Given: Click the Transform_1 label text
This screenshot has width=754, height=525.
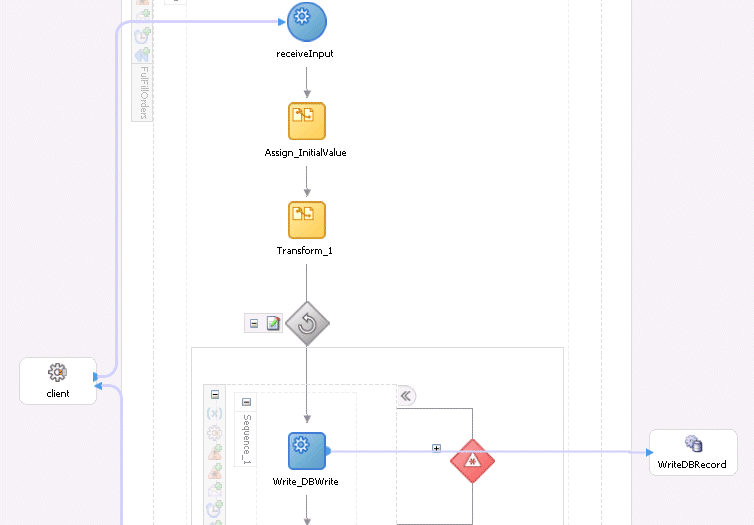Looking at the screenshot, I should 304,251.
